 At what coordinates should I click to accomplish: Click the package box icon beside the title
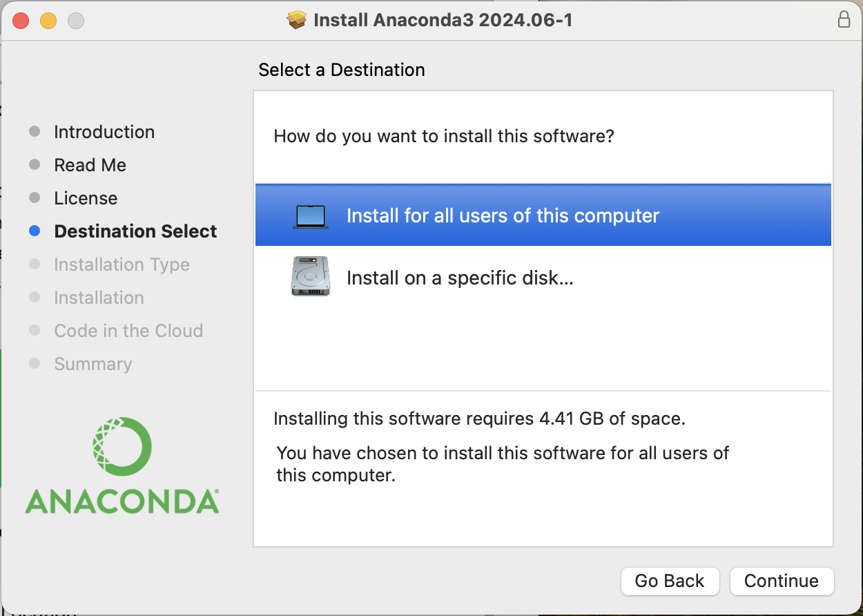pos(296,20)
